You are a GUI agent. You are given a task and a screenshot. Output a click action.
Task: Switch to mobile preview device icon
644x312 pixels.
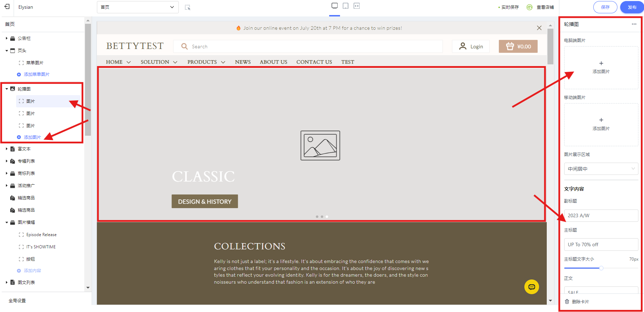346,6
